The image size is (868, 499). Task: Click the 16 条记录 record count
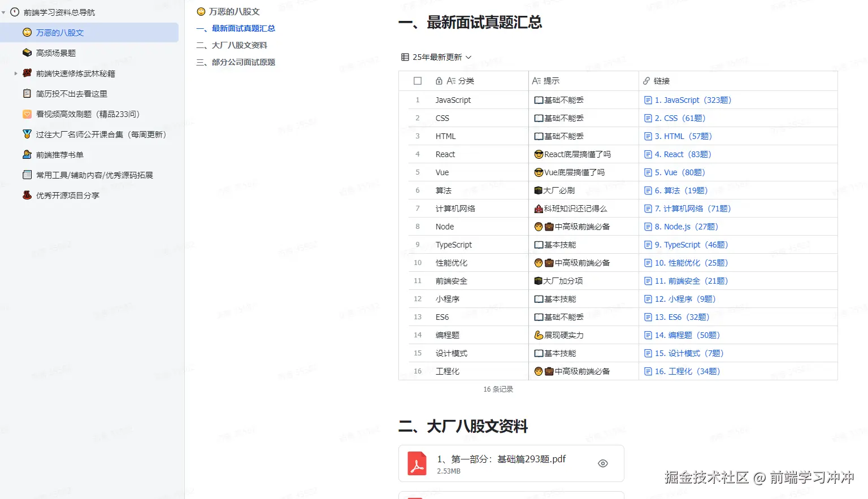498,389
